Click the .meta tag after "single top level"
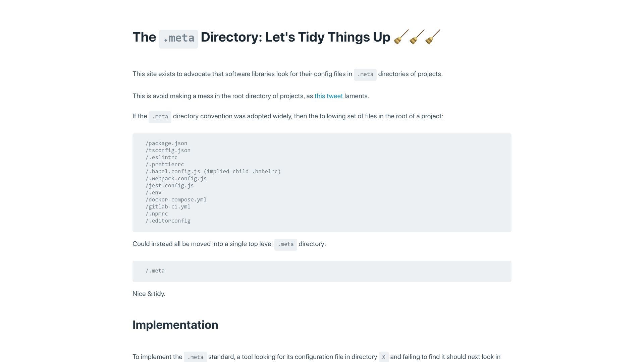Image resolution: width=644 pixels, height=362 pixels. [286, 245]
